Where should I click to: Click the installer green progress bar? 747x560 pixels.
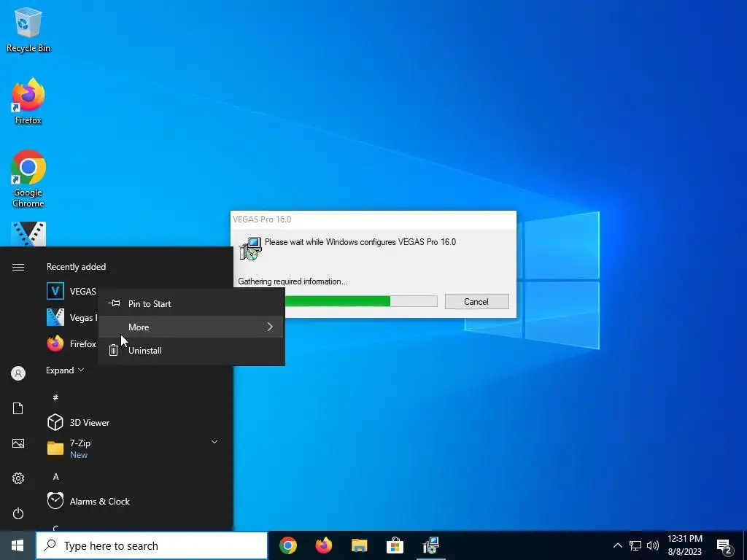click(338, 301)
